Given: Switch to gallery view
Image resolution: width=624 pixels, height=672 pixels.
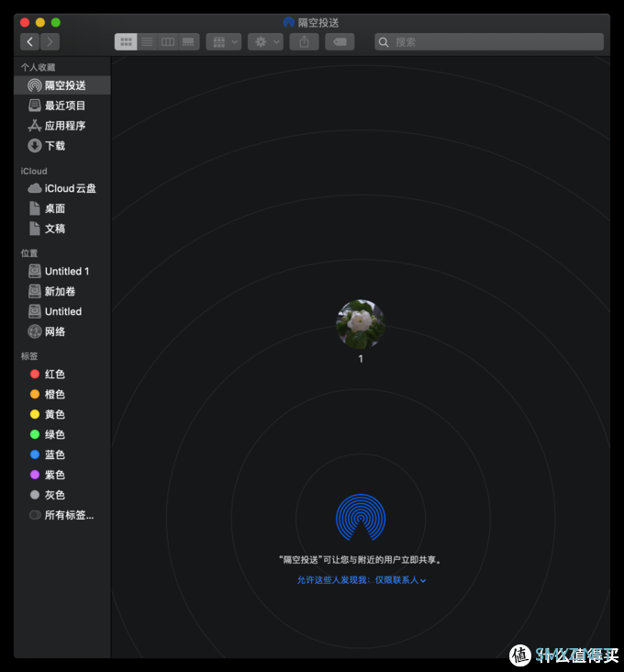Looking at the screenshot, I should (188, 41).
